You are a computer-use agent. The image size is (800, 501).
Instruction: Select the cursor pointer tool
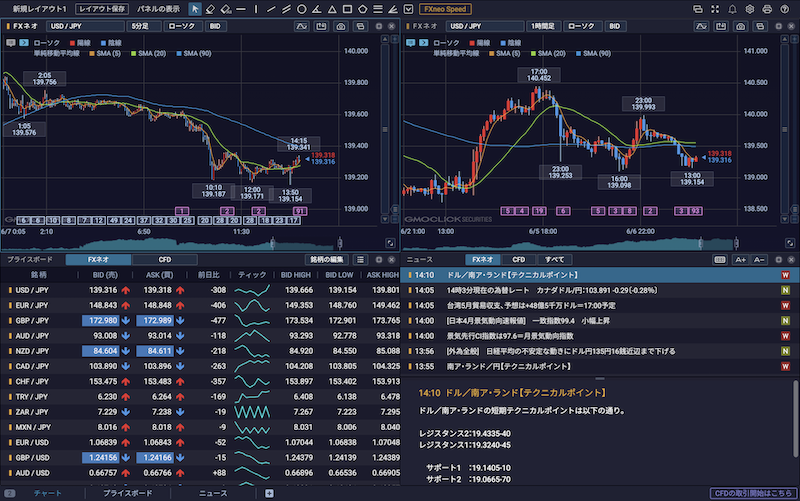coord(195,9)
